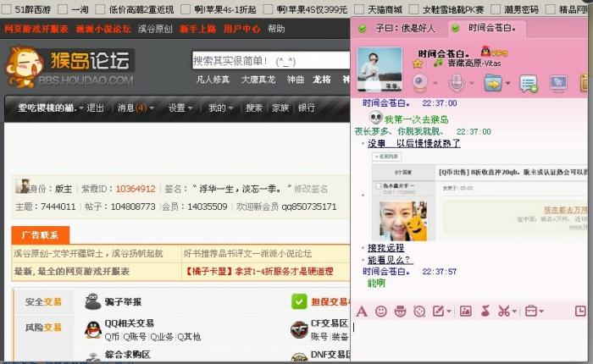The image size is (593, 364).
Task: Expand the 爱吃樱桃的猫 username dropdown
Action: (81, 108)
